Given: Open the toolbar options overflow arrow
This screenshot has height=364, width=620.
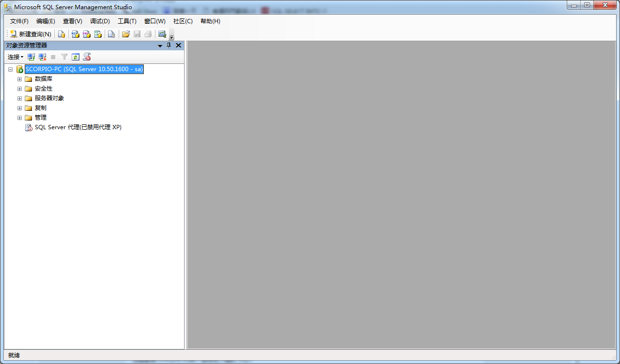Looking at the screenshot, I should pyautogui.click(x=171, y=36).
